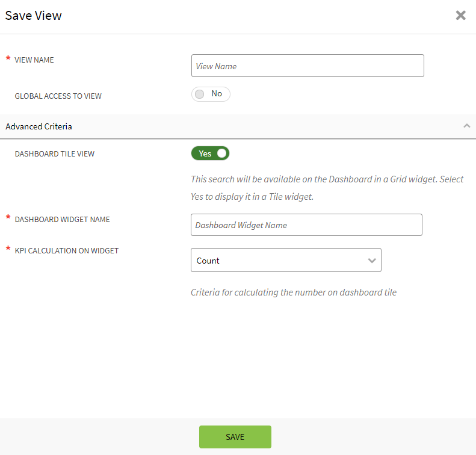Close the Save View dialog
Image resolution: width=476 pixels, height=455 pixels.
[460, 16]
